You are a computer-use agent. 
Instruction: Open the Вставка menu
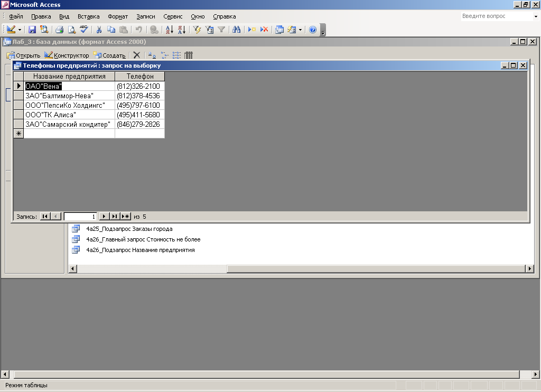(x=88, y=16)
